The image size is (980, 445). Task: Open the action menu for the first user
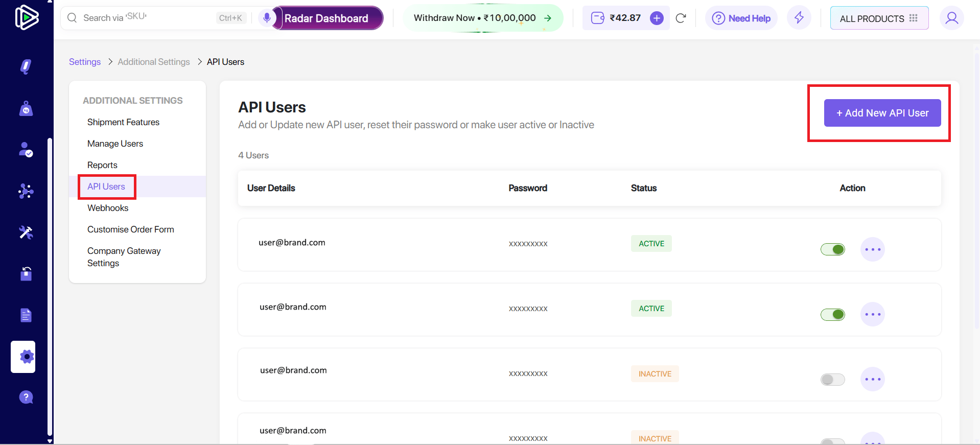[x=872, y=249]
